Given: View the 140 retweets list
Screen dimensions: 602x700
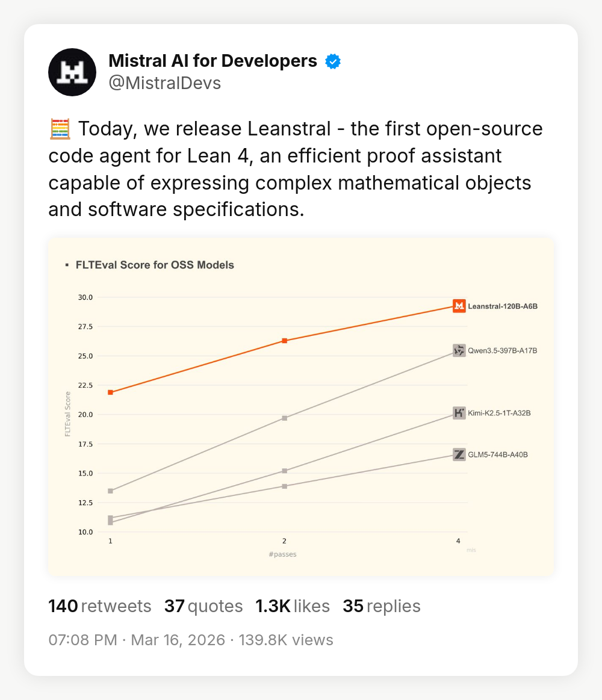Looking at the screenshot, I should tap(100, 606).
